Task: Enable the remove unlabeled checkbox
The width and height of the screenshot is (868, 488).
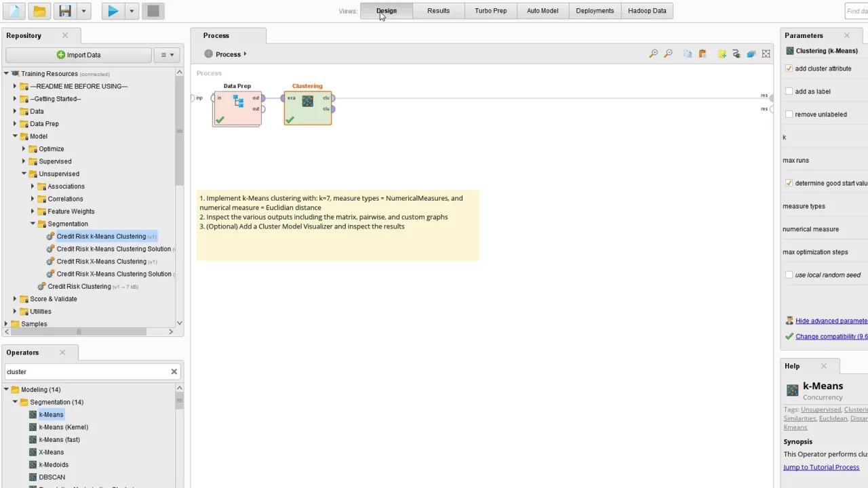Action: click(x=789, y=115)
